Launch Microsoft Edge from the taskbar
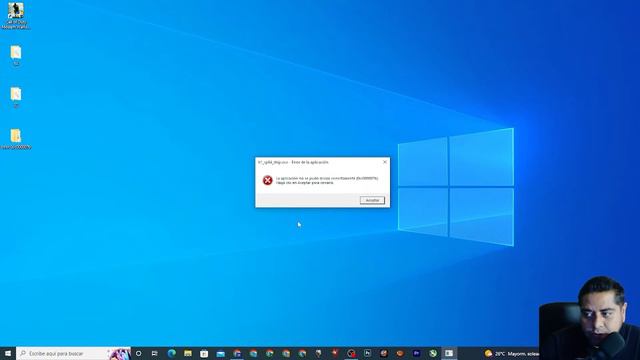640x360 pixels. point(171,353)
